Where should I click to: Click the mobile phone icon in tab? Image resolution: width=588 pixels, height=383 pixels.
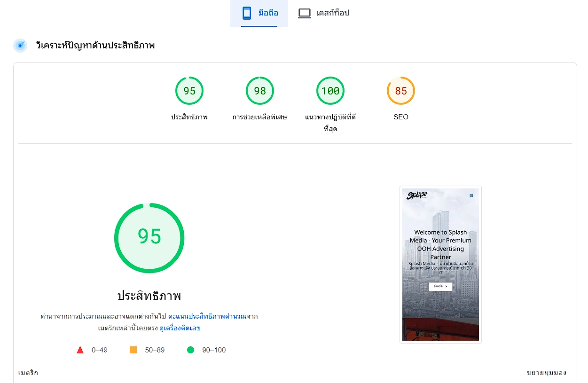tap(247, 13)
